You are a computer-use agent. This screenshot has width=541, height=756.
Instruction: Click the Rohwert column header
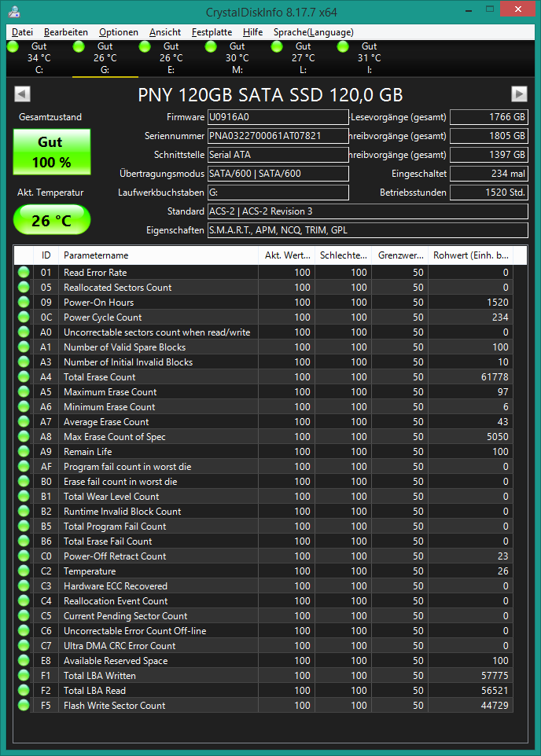[x=470, y=255]
